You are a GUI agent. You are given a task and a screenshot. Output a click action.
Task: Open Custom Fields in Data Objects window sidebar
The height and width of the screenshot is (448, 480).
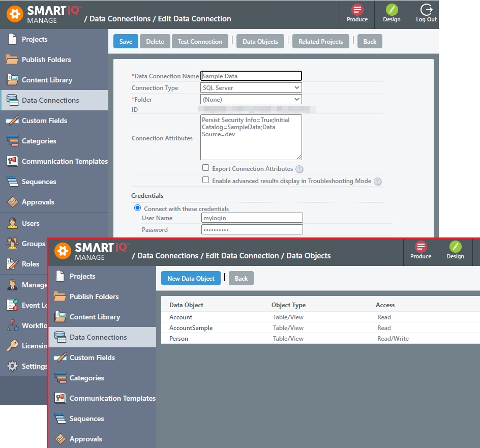pyautogui.click(x=102, y=357)
